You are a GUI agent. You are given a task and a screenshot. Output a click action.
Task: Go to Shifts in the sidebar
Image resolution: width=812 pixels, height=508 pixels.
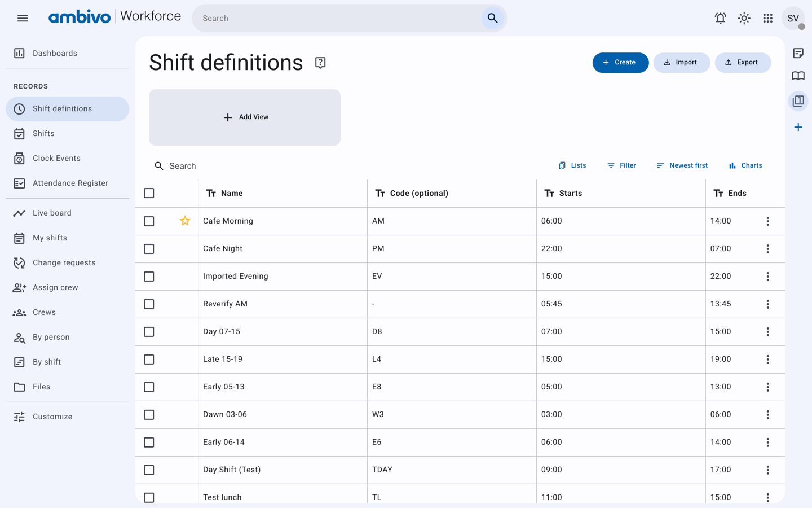(68, 134)
